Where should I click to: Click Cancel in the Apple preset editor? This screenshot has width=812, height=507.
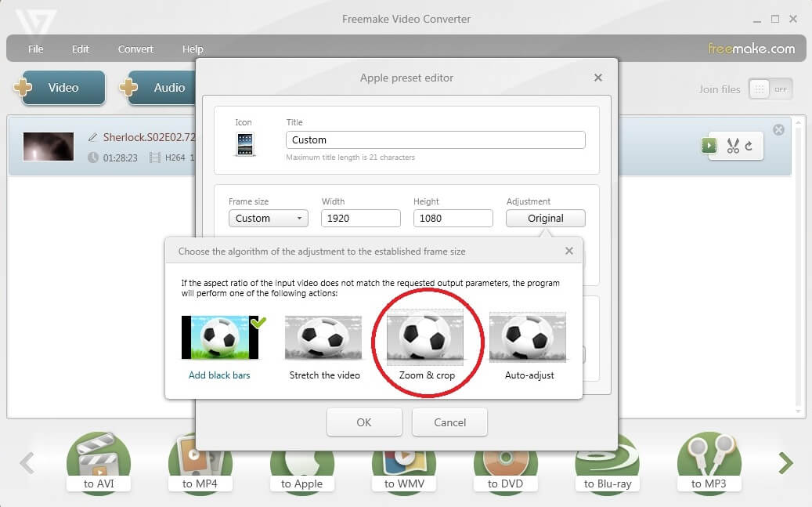[x=449, y=422]
